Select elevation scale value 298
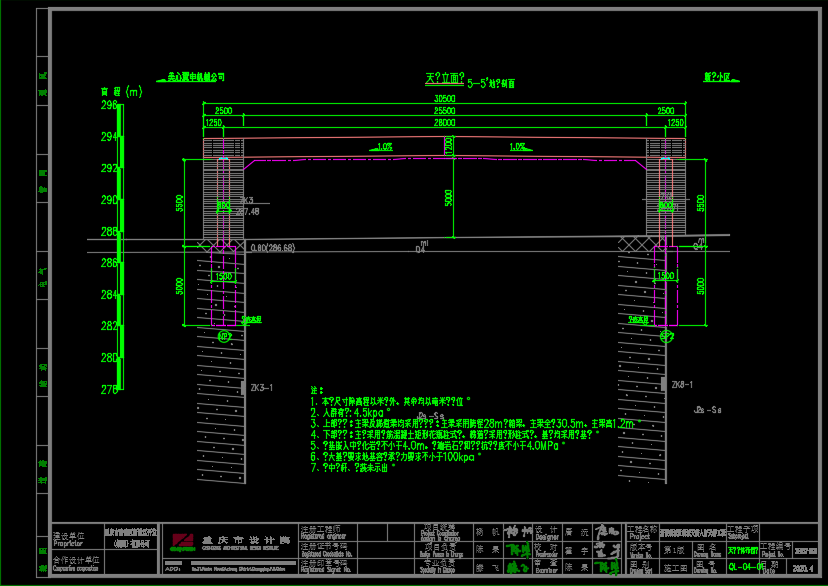Viewport: 828px width, 586px height. tap(109, 105)
